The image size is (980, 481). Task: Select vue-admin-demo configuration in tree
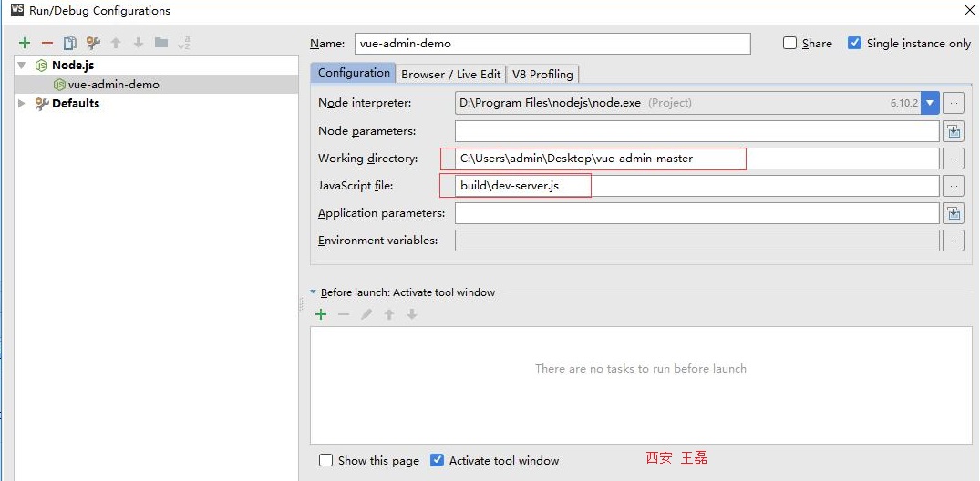113,85
